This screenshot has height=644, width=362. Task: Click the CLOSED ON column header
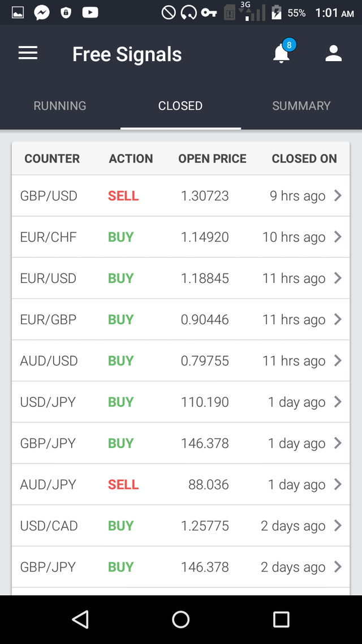[x=304, y=158]
